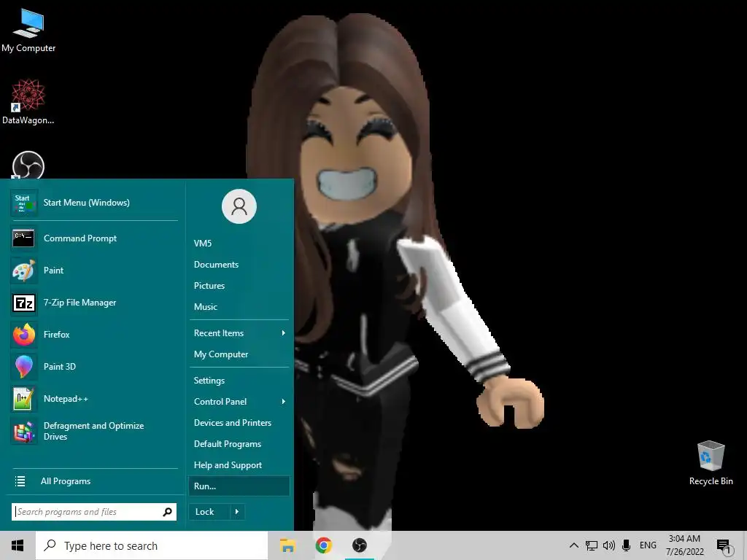Launch Firefox from the start menu
747x560 pixels.
coord(94,334)
